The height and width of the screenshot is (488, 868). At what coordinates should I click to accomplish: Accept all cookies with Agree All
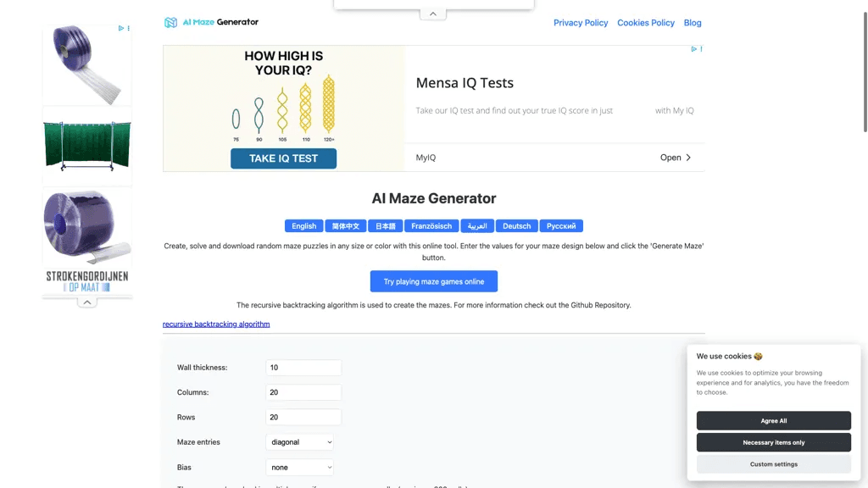coord(773,420)
